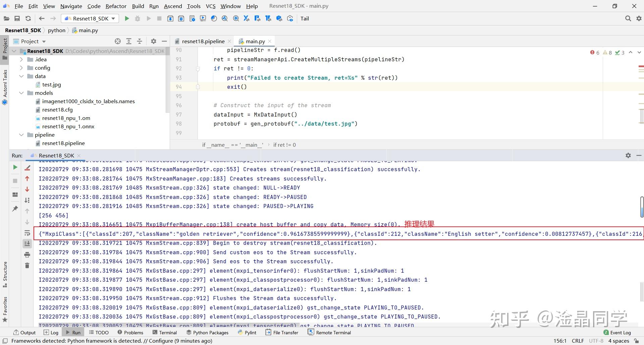The height and width of the screenshot is (345, 644).
Task: Collapse all nodes in the Project panel
Action: click(140, 41)
